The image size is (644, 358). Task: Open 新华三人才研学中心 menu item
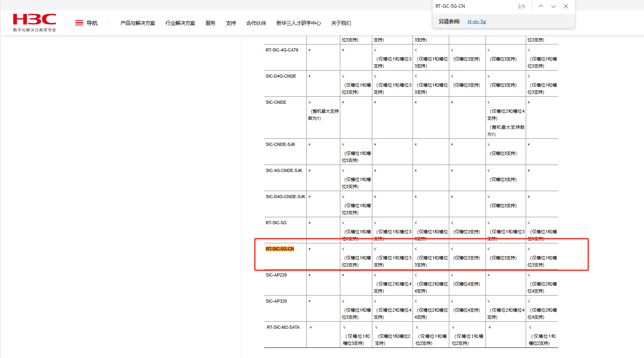(299, 23)
